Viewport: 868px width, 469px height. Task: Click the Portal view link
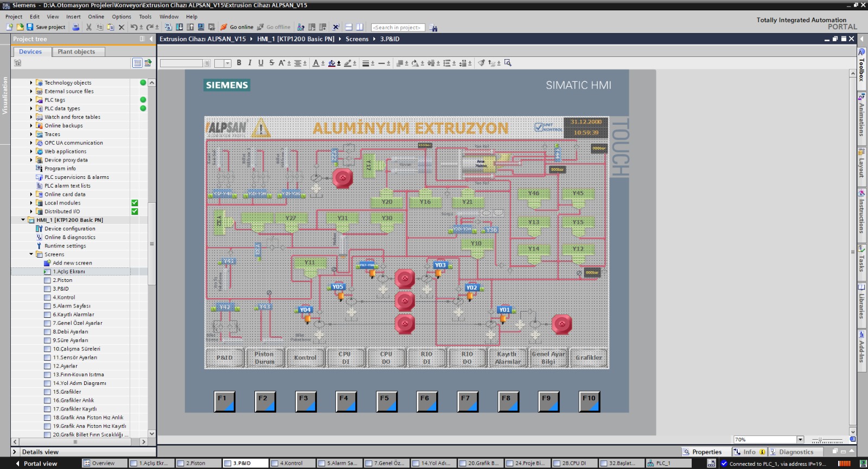tap(40, 464)
